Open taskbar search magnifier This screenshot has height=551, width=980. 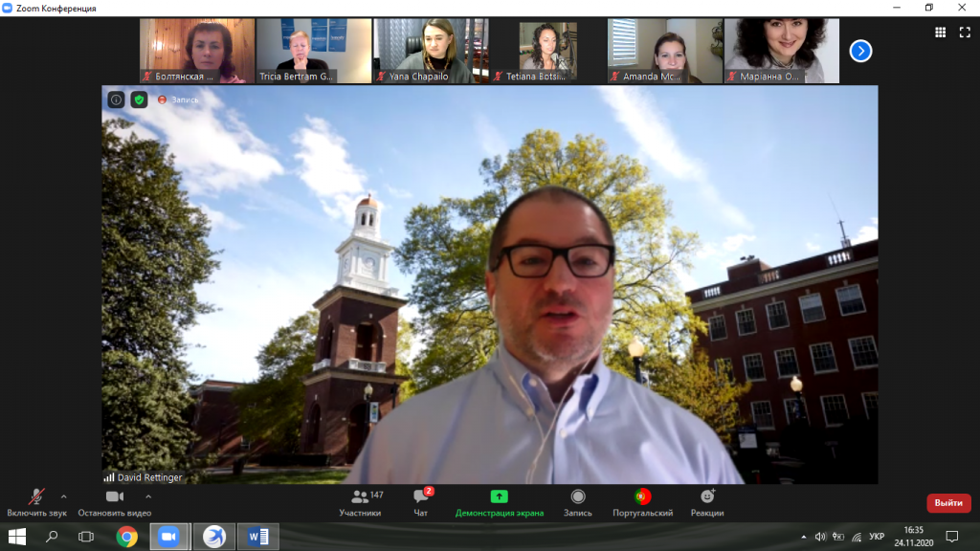52,537
